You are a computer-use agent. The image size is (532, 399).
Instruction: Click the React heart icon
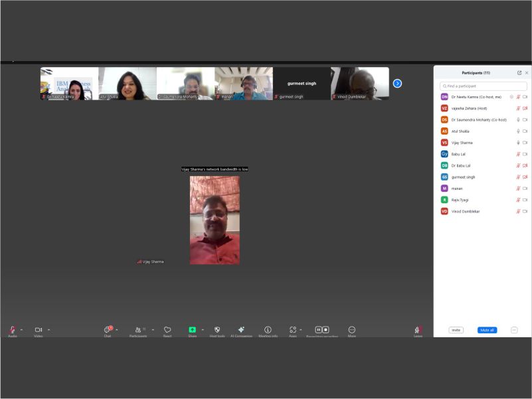(x=167, y=330)
